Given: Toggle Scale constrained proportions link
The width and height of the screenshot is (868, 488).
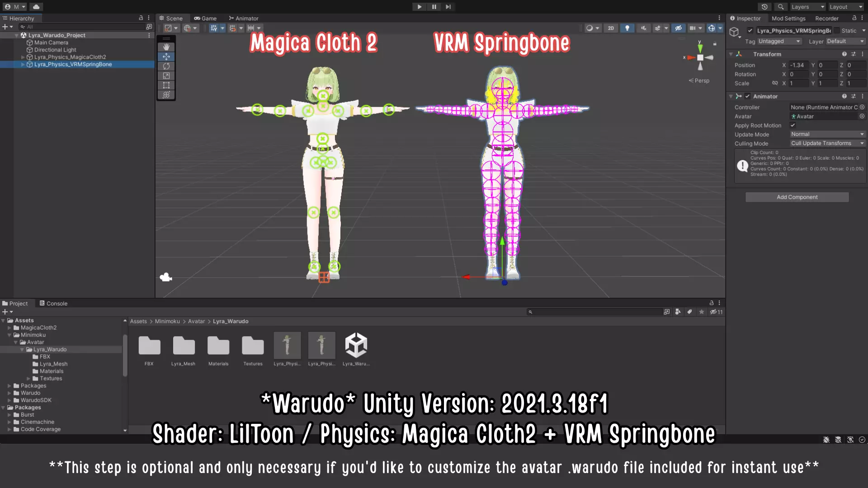Looking at the screenshot, I should (775, 83).
